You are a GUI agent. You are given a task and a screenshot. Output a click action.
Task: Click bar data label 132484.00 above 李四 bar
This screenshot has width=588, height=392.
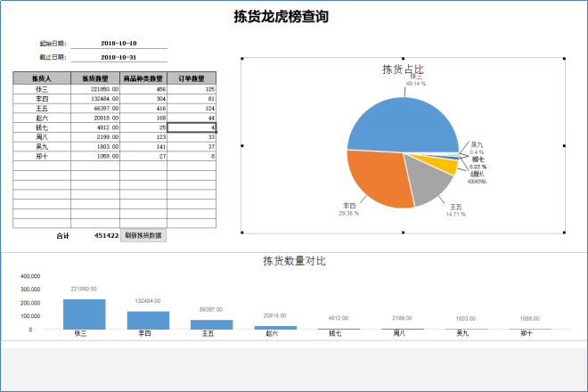[x=147, y=301]
